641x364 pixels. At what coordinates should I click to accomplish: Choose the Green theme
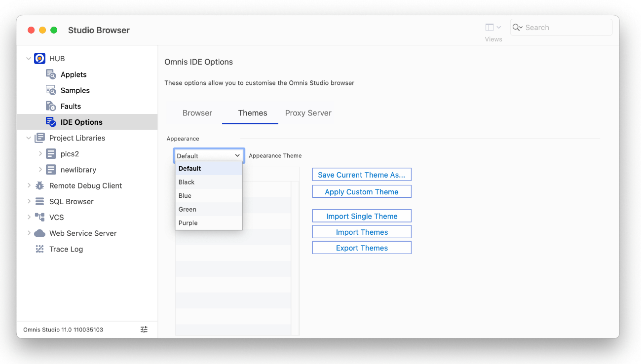tap(209, 209)
